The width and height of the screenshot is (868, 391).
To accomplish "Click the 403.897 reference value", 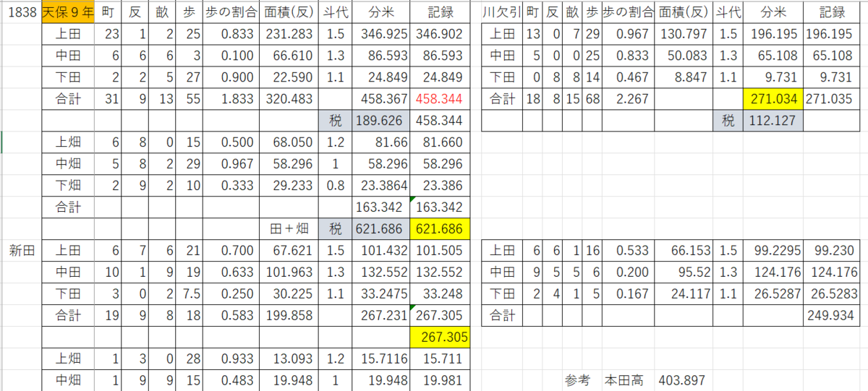I will click(x=684, y=380).
